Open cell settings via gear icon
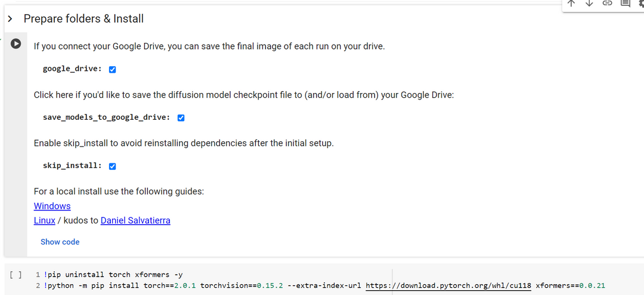The height and width of the screenshot is (295, 644). click(x=641, y=3)
